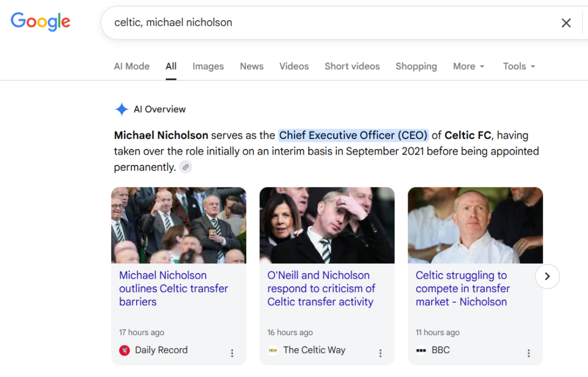Click the '11 hours ago' timestamp

pos(437,332)
